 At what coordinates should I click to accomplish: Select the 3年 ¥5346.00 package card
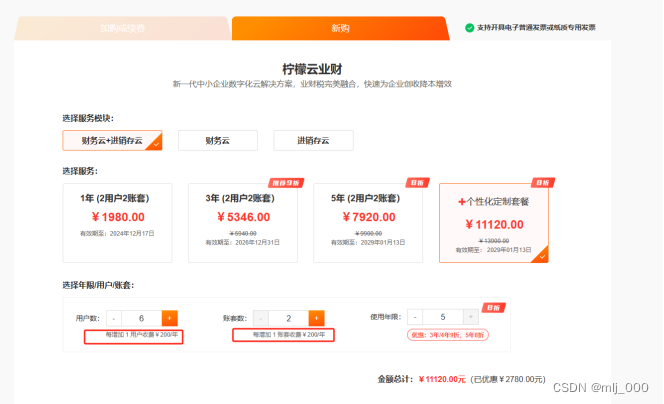click(x=243, y=223)
